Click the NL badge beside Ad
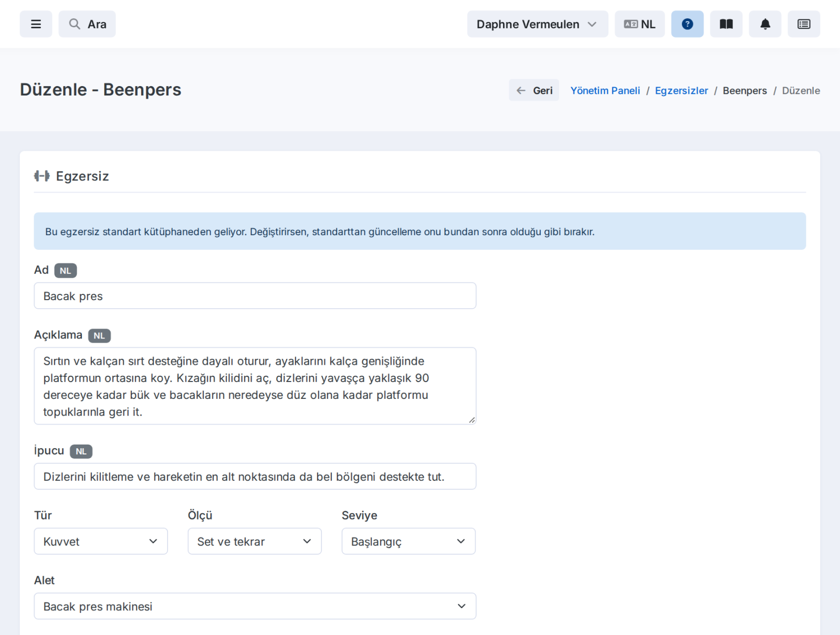The height and width of the screenshot is (635, 840). click(x=66, y=271)
